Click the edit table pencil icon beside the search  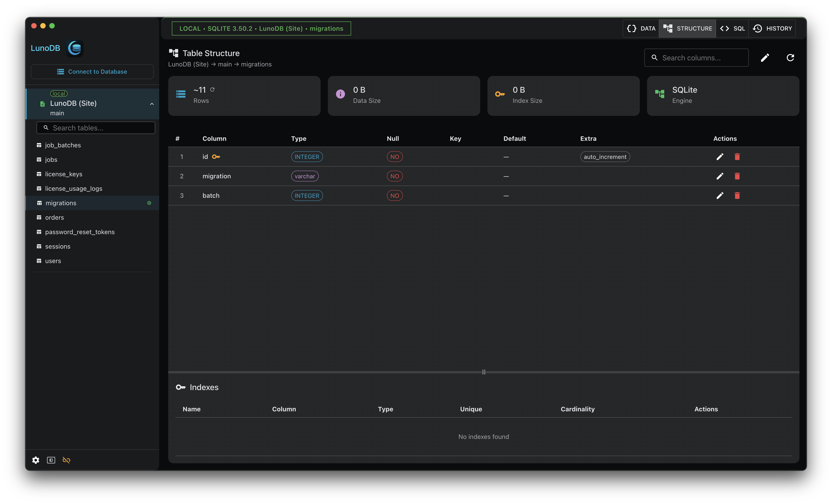[x=765, y=58]
